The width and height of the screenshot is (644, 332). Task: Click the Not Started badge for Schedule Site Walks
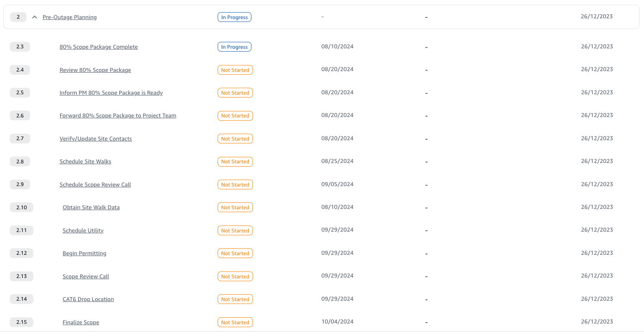pos(235,161)
